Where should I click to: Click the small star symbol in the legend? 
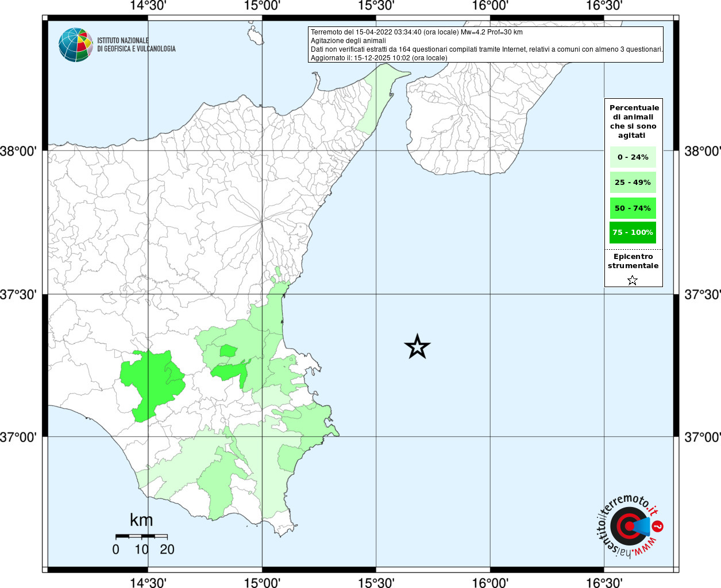point(633,280)
